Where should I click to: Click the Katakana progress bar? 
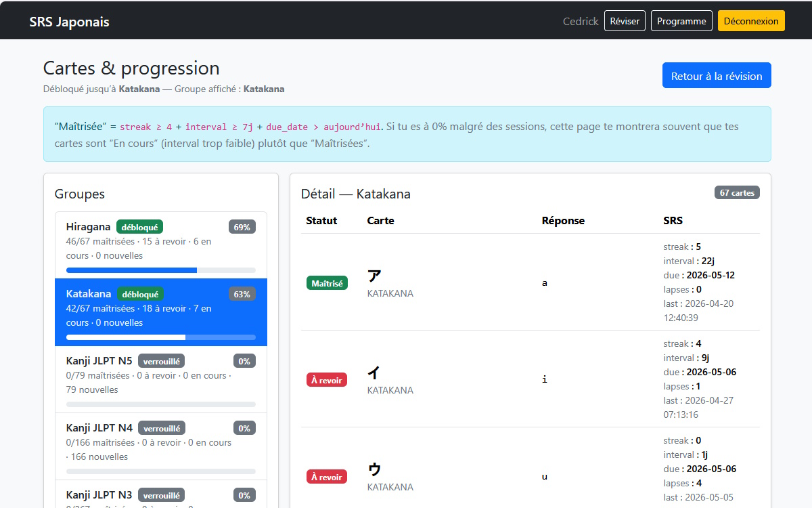[x=161, y=337]
